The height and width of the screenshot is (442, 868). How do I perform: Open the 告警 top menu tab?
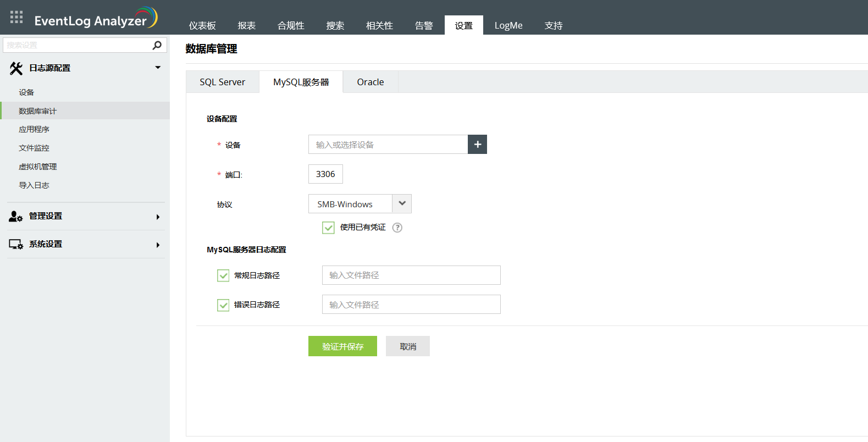pos(423,25)
